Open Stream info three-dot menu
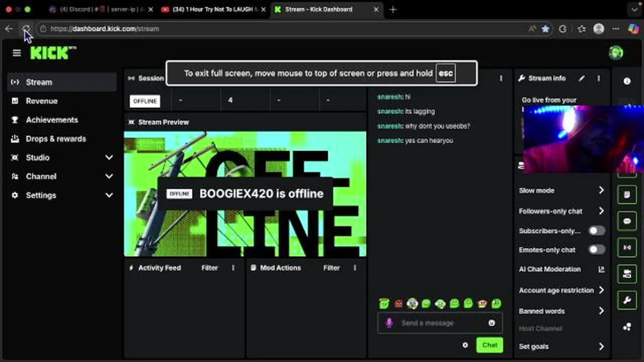The width and height of the screenshot is (644, 362). (x=599, y=78)
